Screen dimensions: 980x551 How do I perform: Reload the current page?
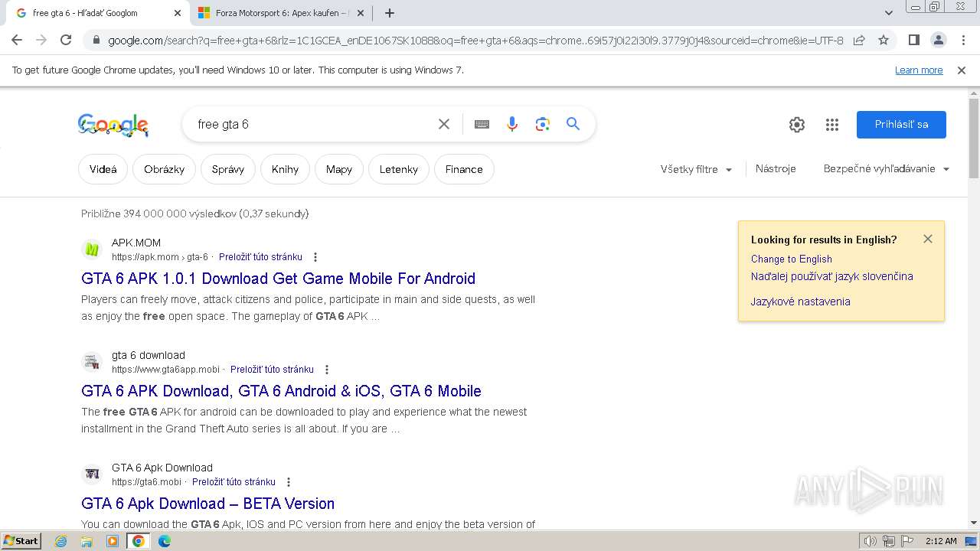(66, 40)
